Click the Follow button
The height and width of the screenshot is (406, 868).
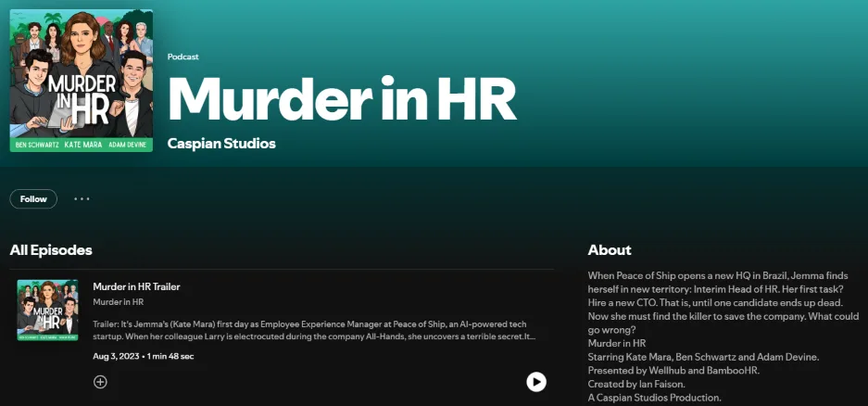pos(33,199)
